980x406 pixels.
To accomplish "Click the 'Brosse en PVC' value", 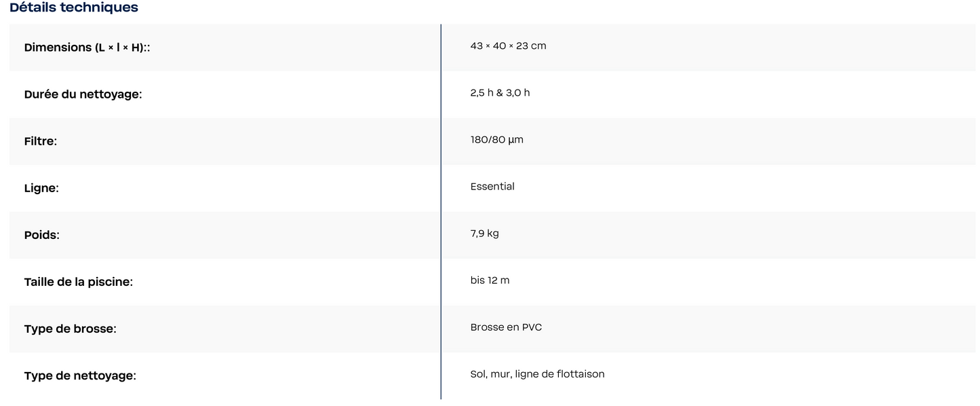I will click(506, 327).
